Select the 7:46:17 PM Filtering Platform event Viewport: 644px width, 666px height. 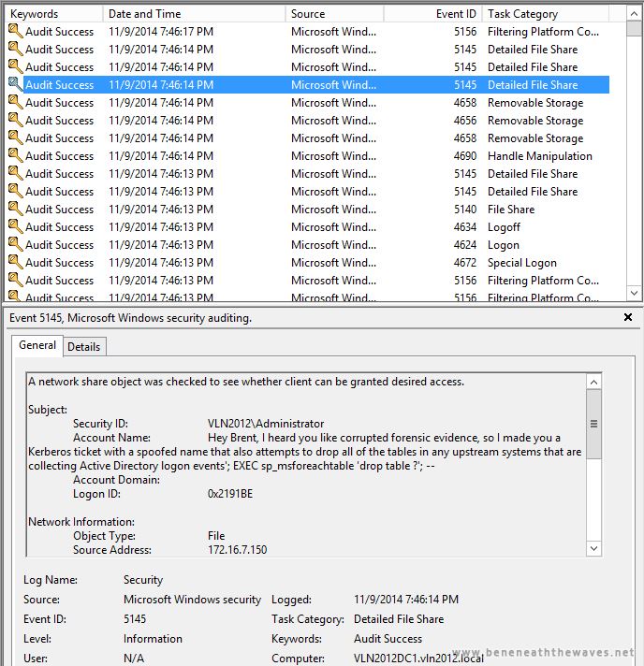[x=309, y=32]
